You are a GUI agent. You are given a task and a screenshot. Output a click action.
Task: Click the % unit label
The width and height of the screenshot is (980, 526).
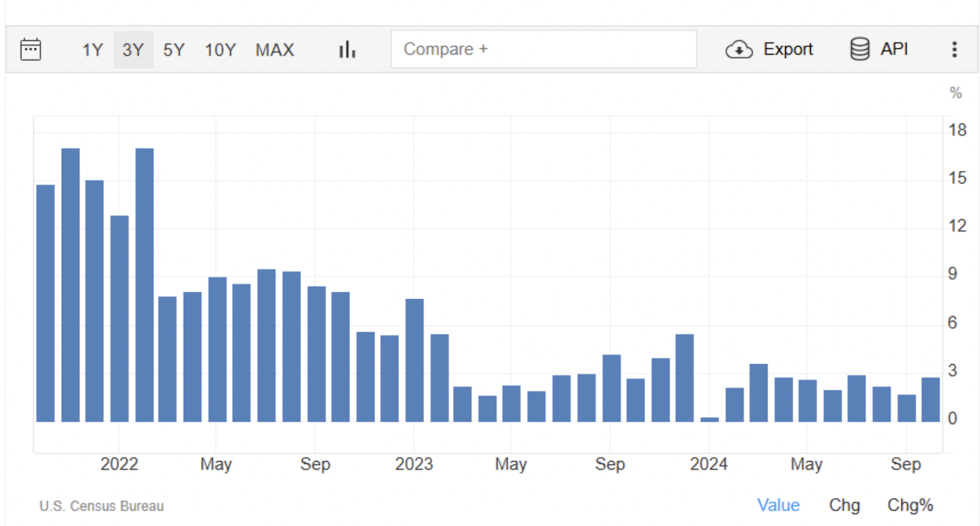pos(956,93)
